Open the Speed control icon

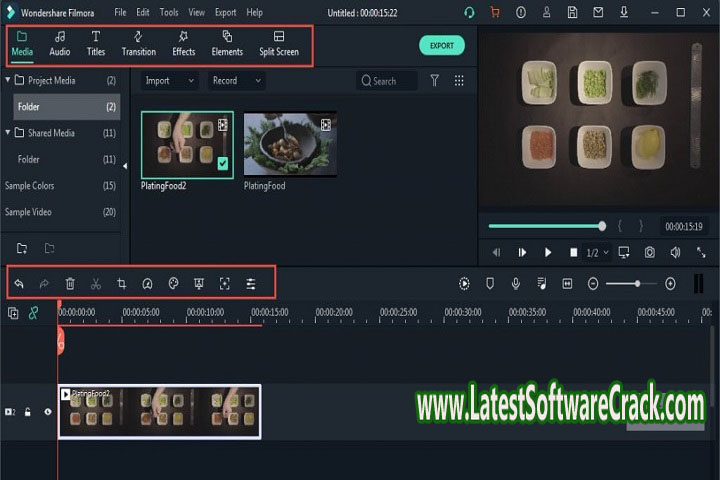coord(147,284)
